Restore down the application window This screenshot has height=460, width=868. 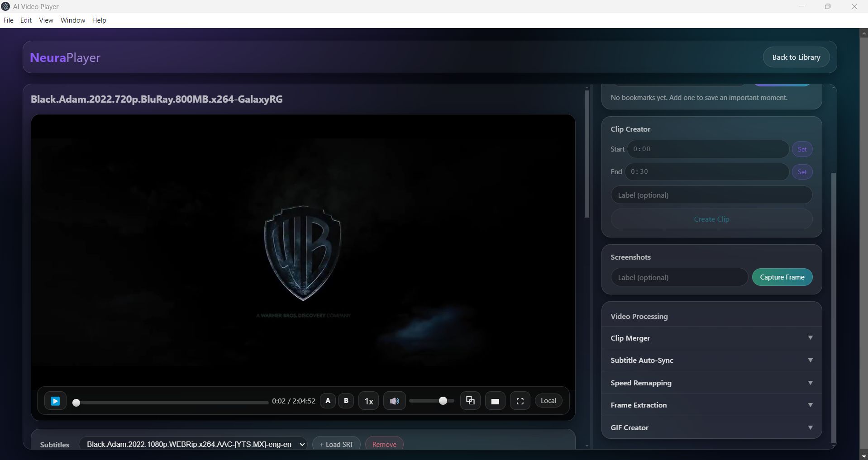[x=828, y=6]
